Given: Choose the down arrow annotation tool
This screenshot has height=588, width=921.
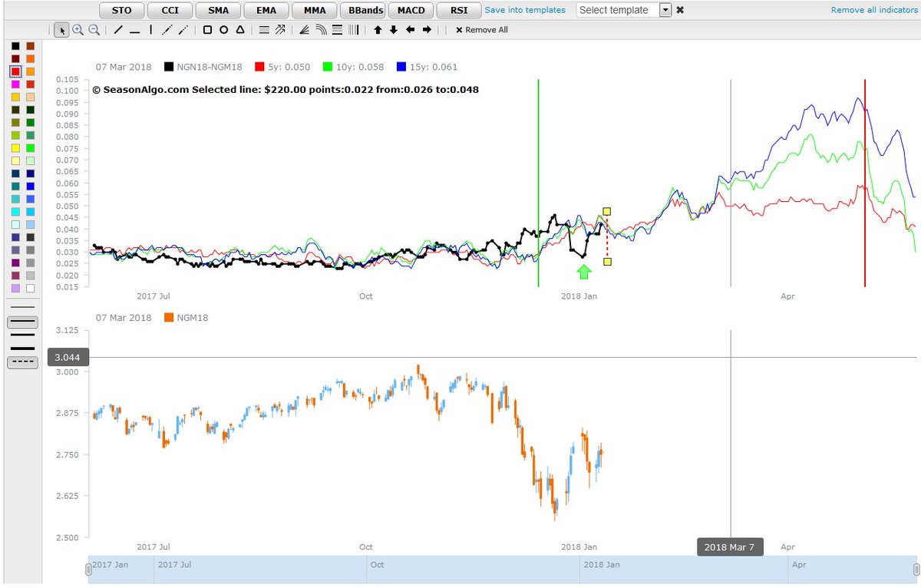Looking at the screenshot, I should 392,30.
